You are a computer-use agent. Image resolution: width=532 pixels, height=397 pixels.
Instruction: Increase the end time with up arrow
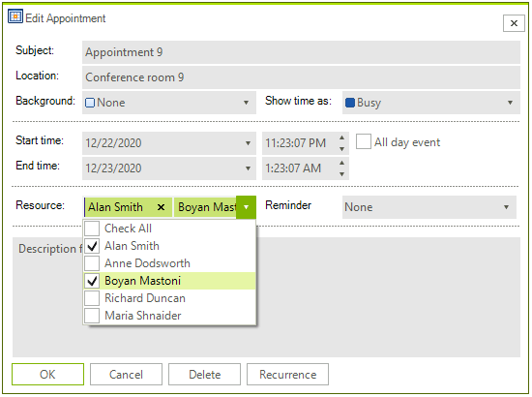tap(341, 163)
